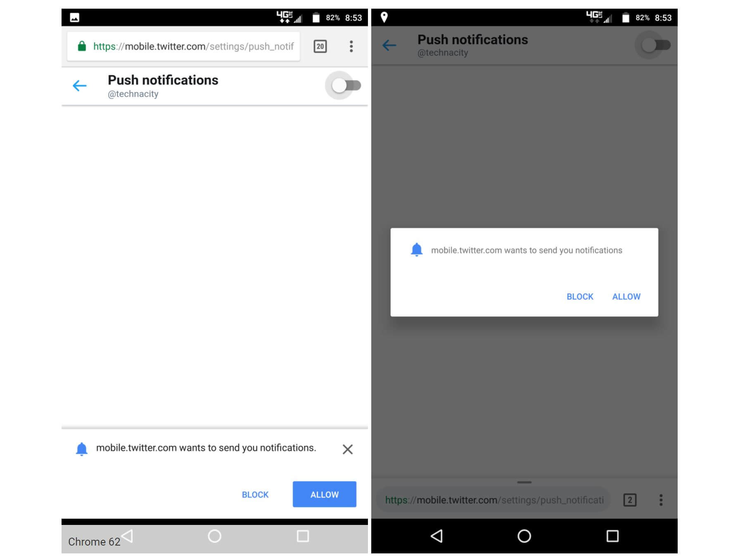Toggle Push notifications switch in dimmed right screenshot

656,45
